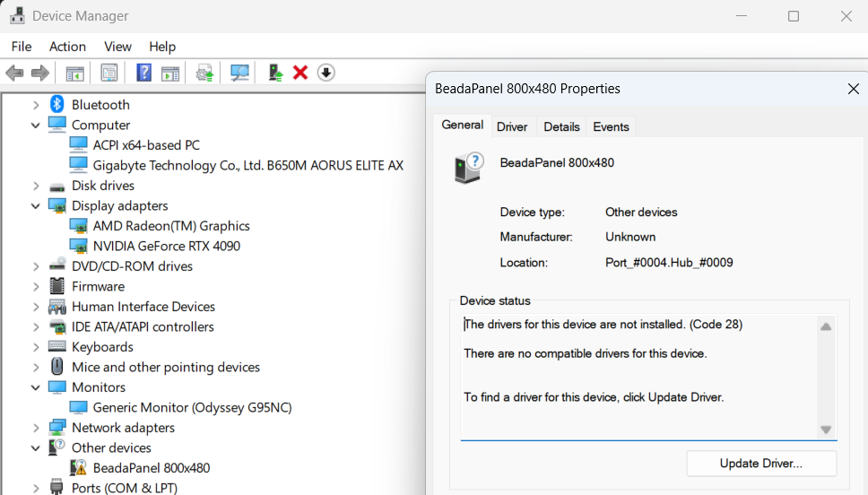This screenshot has height=495, width=868.
Task: Click the Ports (COM & LPT) icon
Action: [57, 487]
